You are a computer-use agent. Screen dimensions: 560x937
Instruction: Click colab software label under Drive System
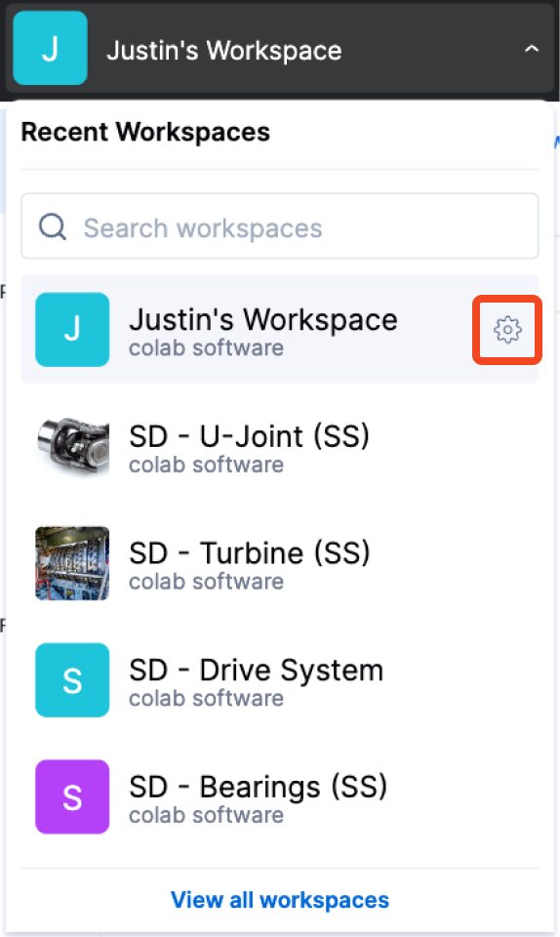pyautogui.click(x=206, y=698)
